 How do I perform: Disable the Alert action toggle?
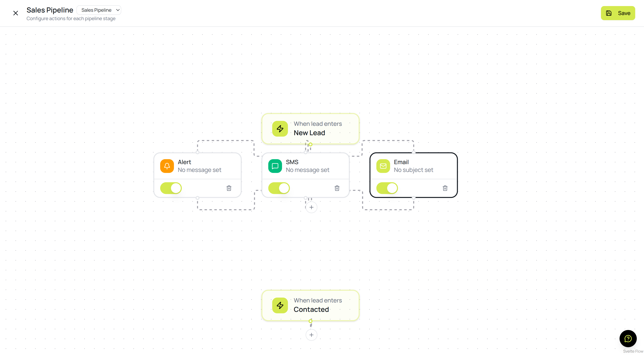(171, 188)
